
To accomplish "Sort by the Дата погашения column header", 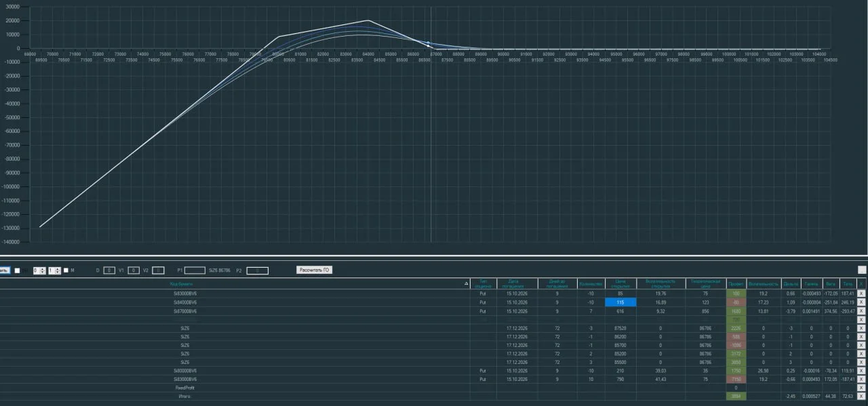I will coord(517,283).
